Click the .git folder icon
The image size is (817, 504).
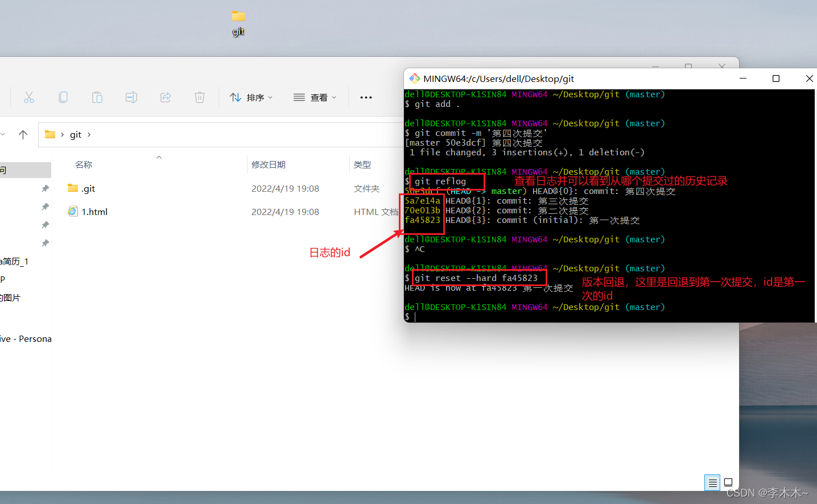(x=73, y=188)
